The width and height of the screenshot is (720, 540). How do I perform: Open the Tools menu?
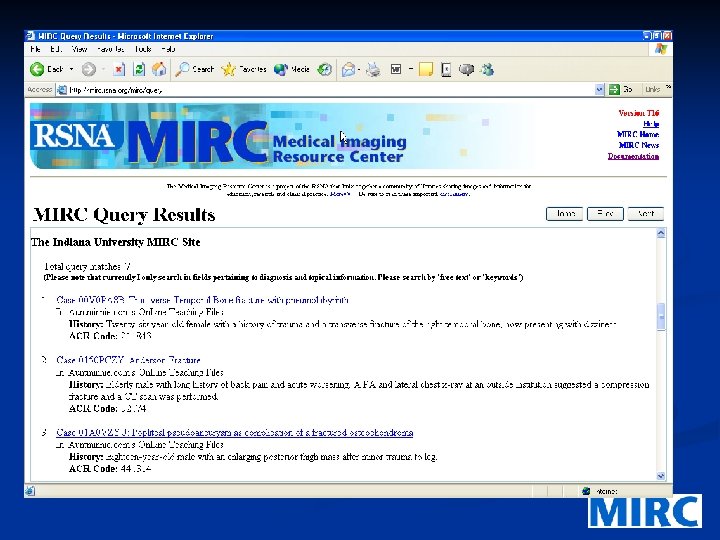(x=143, y=49)
